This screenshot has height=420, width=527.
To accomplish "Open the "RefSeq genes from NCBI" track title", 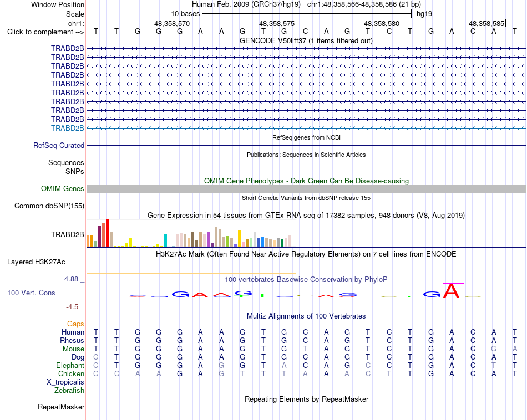I will [306, 137].
